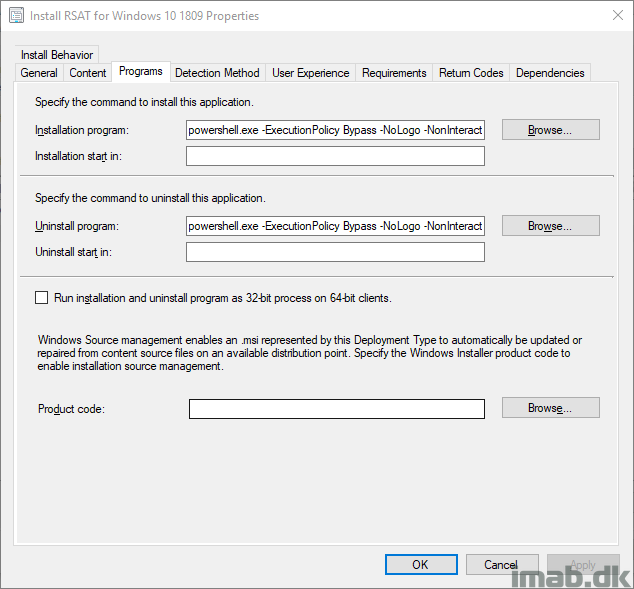Click the 'Installation program:' label

[82, 130]
